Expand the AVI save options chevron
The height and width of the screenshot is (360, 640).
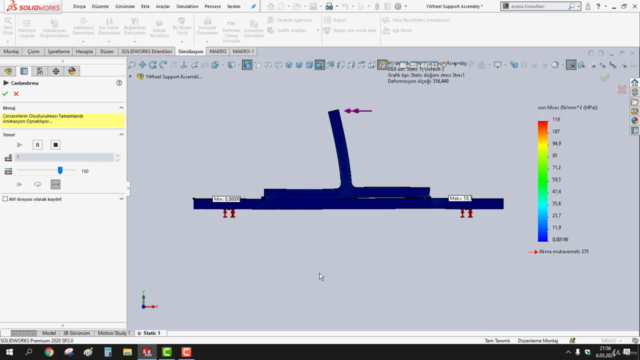[121, 199]
